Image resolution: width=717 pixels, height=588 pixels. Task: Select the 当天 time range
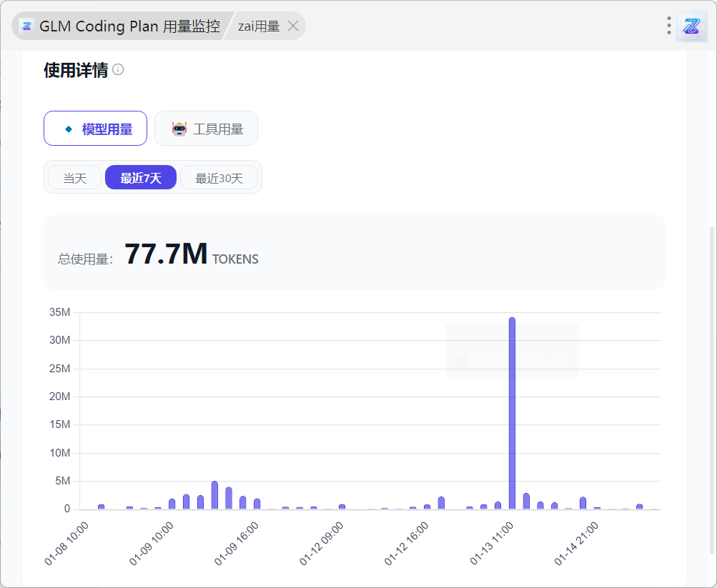coord(74,178)
